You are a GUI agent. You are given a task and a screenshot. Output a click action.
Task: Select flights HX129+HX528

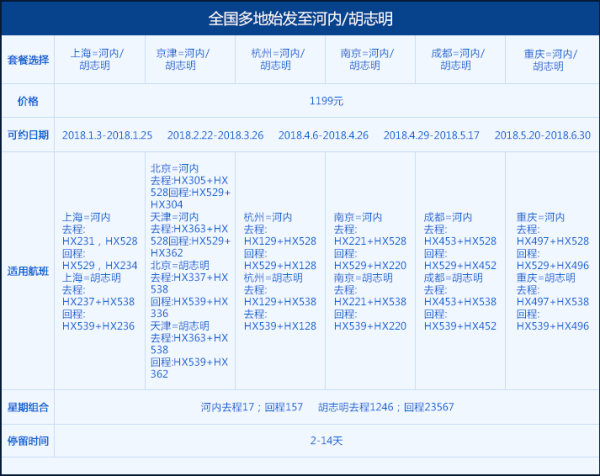(280, 241)
